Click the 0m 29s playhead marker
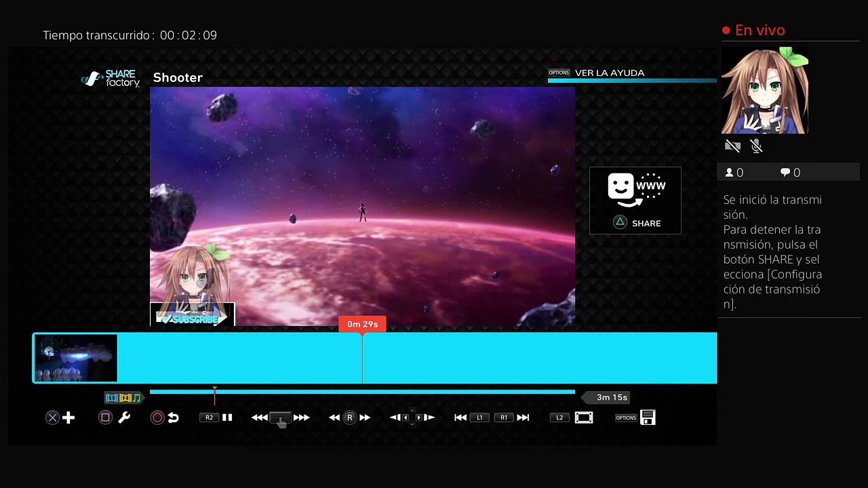 click(362, 324)
